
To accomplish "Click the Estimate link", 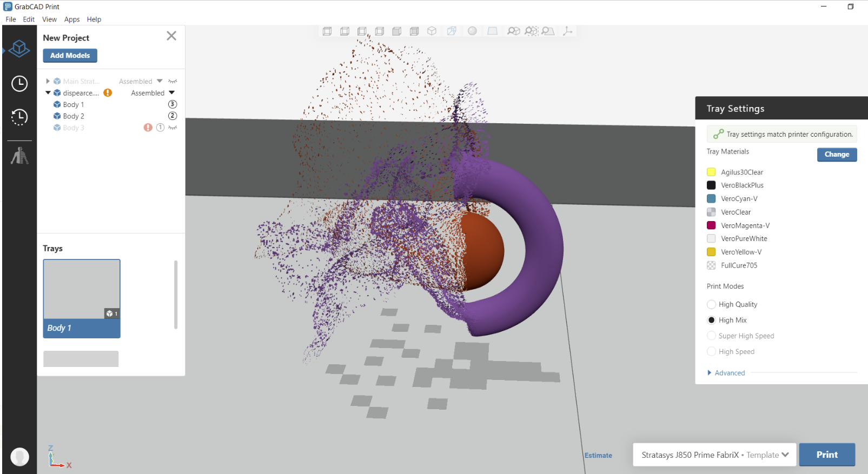I will tap(598, 456).
